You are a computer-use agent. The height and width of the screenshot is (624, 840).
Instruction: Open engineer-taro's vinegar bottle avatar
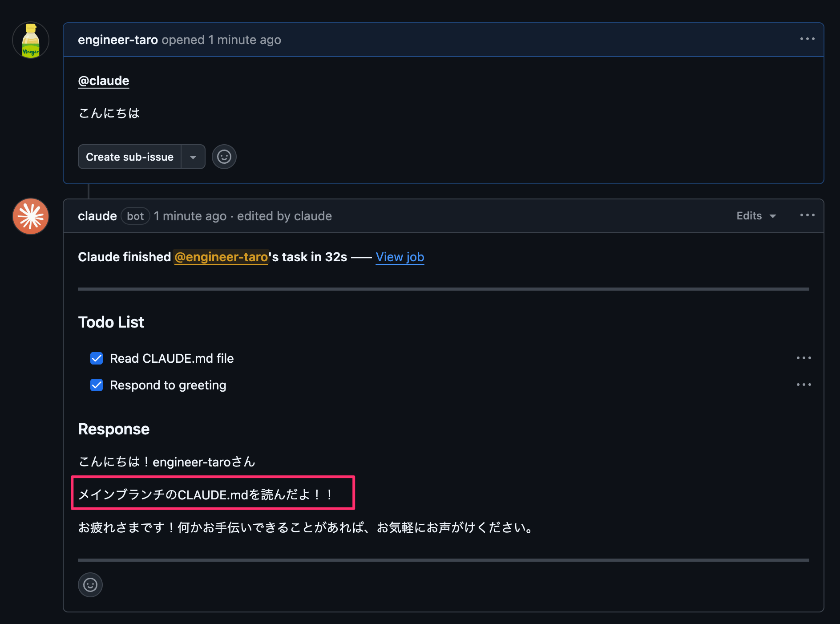pos(31,41)
